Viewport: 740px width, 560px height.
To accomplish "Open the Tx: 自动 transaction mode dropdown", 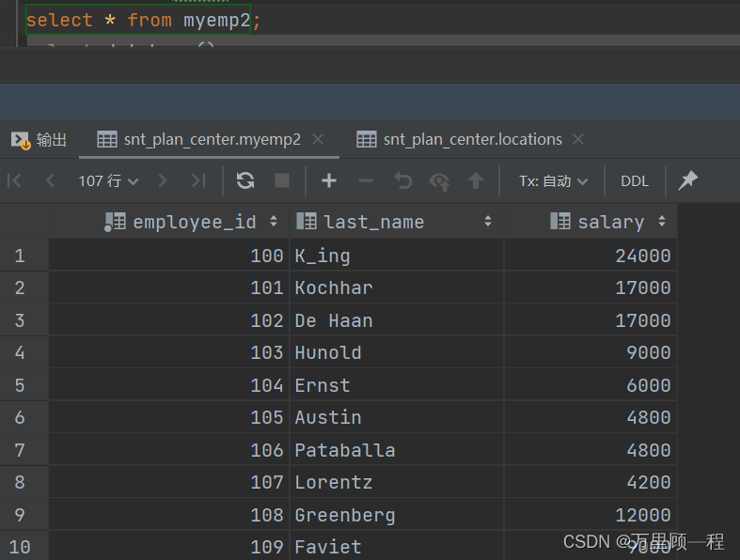I will [x=553, y=181].
